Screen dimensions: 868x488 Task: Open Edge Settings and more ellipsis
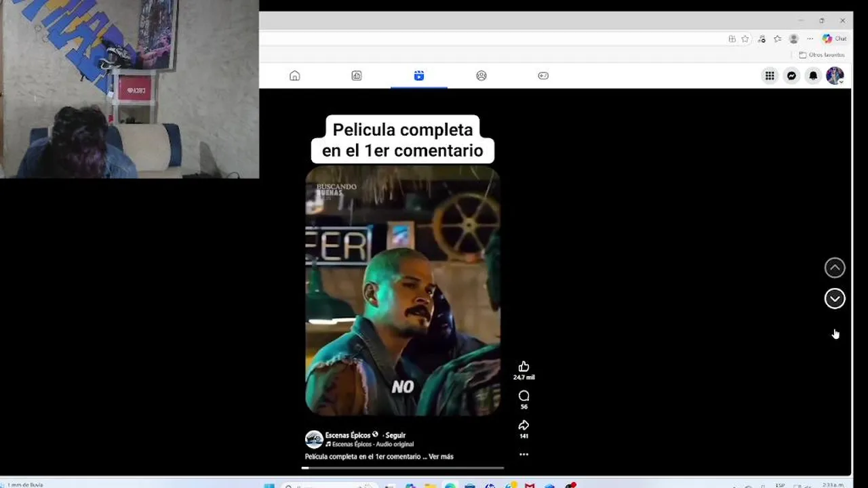point(810,39)
